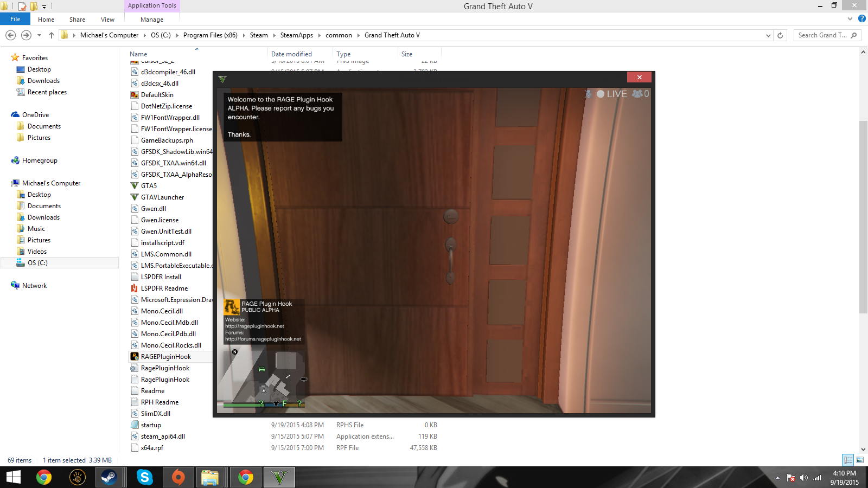Refresh the Grand Theft Auto V folder

point(780,35)
